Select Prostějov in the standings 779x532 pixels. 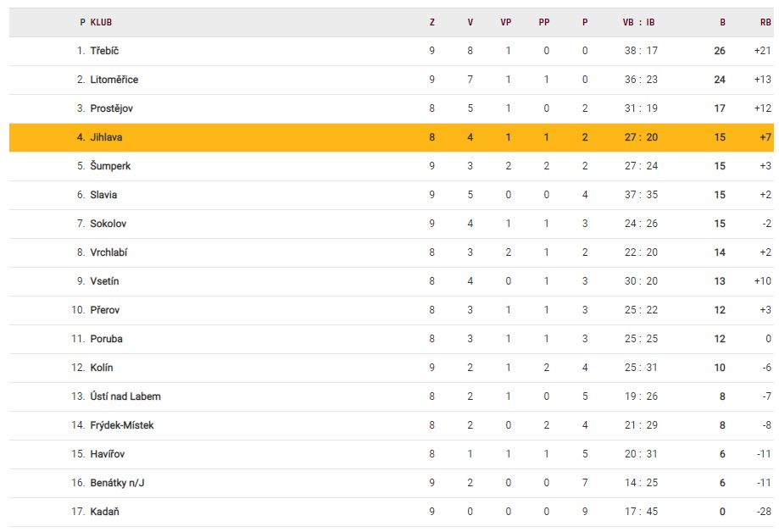[x=111, y=108]
